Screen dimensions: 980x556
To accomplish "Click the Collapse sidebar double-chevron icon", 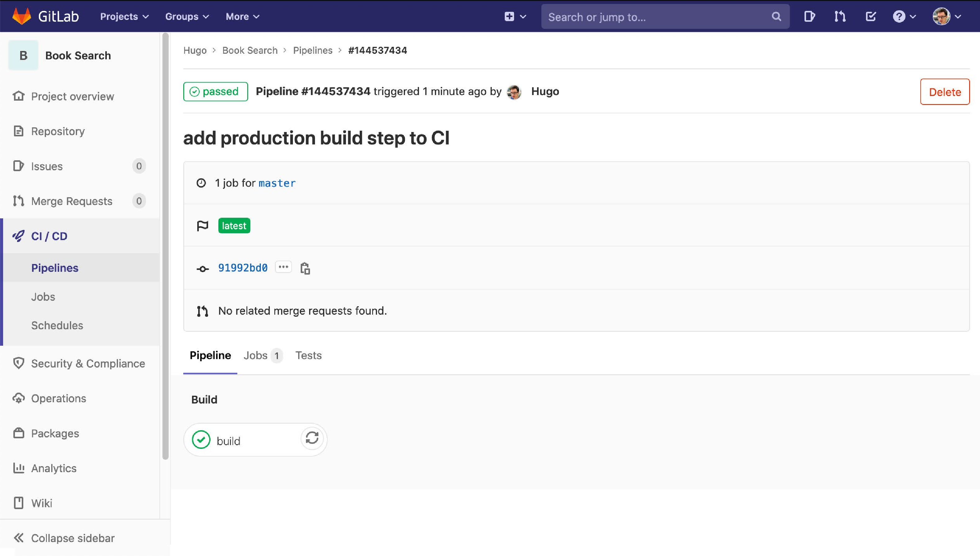I will click(18, 538).
